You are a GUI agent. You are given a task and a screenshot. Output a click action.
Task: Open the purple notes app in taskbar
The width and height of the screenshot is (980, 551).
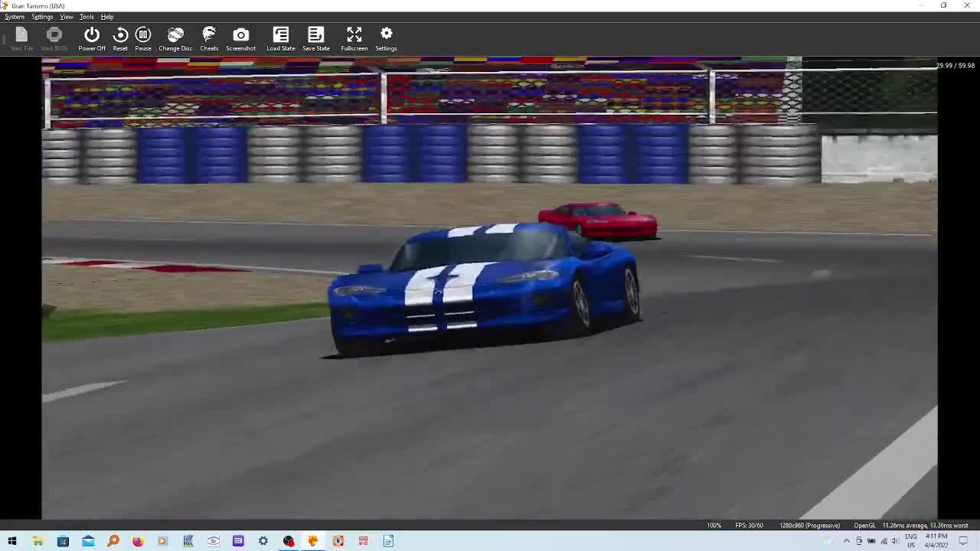pos(238,541)
